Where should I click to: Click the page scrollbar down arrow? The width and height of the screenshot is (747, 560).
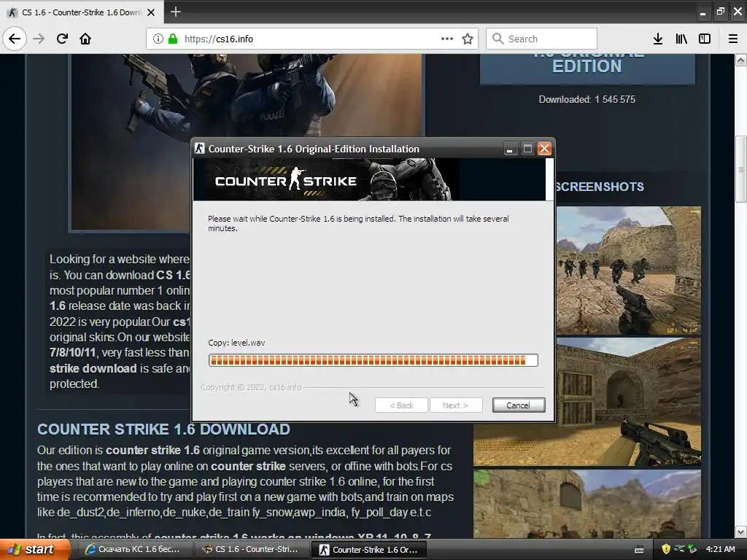(x=740, y=532)
